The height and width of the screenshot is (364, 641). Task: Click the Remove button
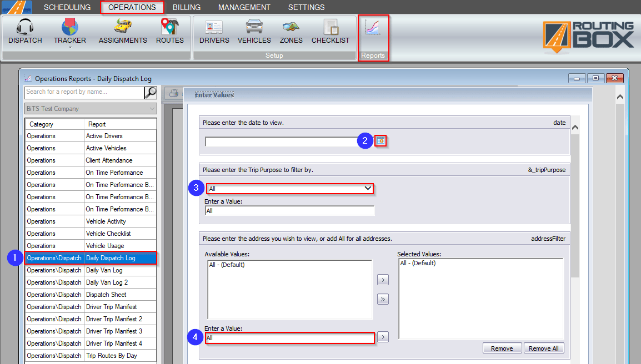pyautogui.click(x=502, y=348)
